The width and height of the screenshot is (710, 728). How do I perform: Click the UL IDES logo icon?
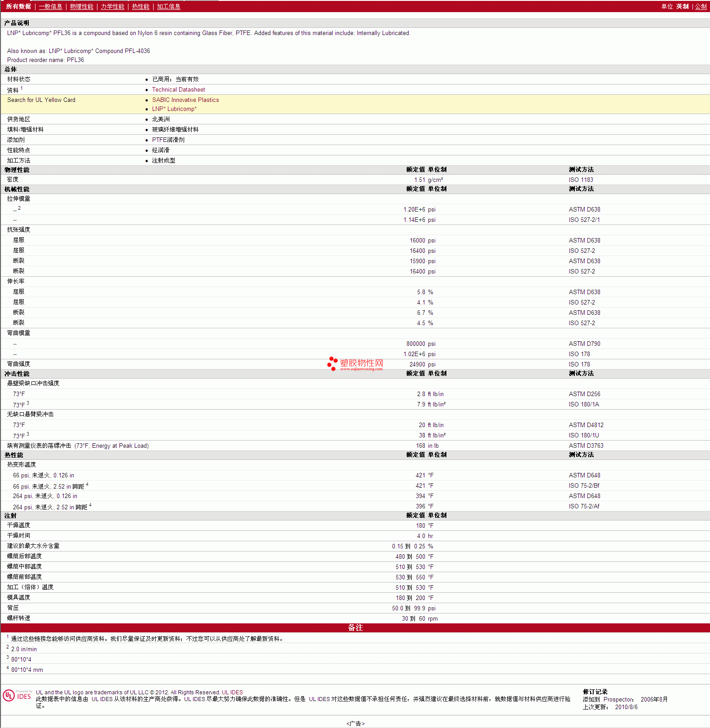17,696
